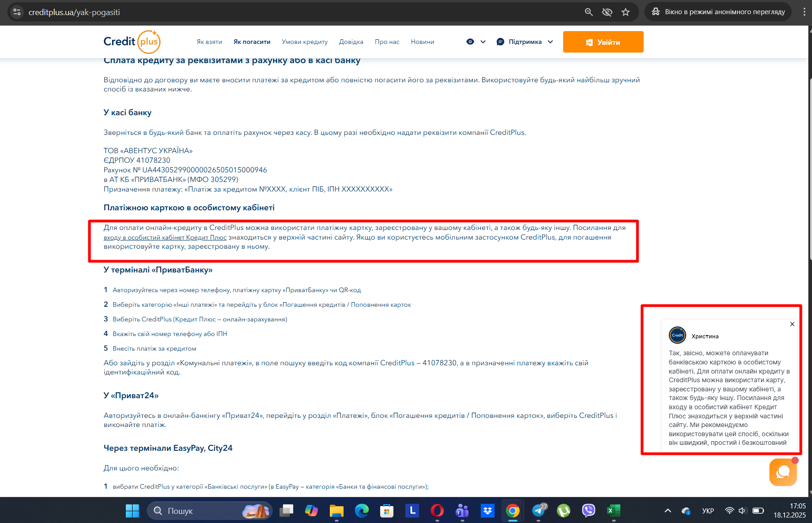Open File Explorer from the taskbar
Screen dimensions: 812x523
tap(337, 511)
